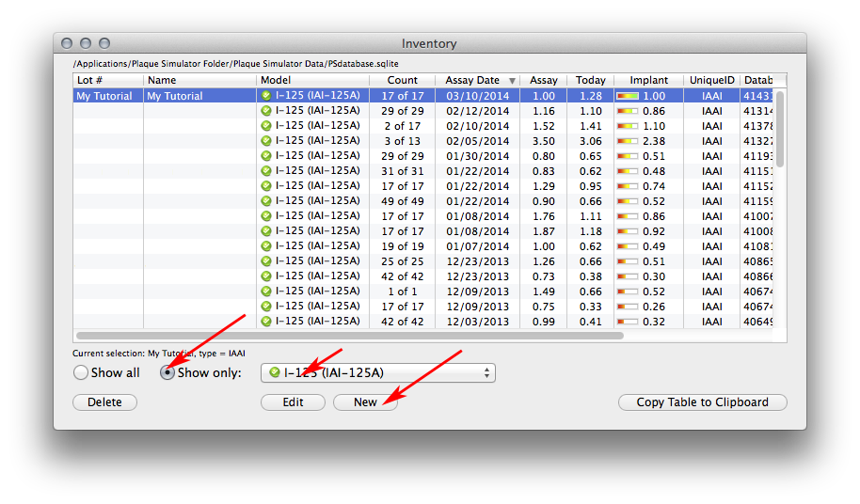
Task: Sort table by Count column header
Action: pyautogui.click(x=402, y=81)
